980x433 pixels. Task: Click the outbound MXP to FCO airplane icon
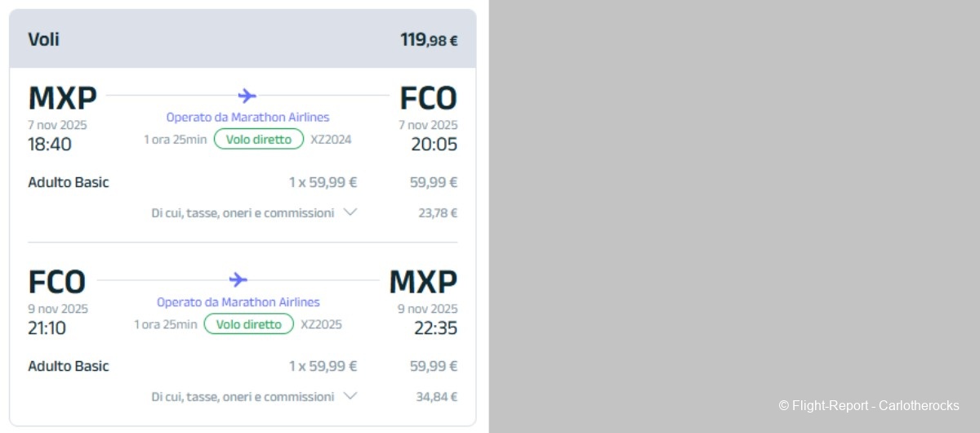click(247, 96)
